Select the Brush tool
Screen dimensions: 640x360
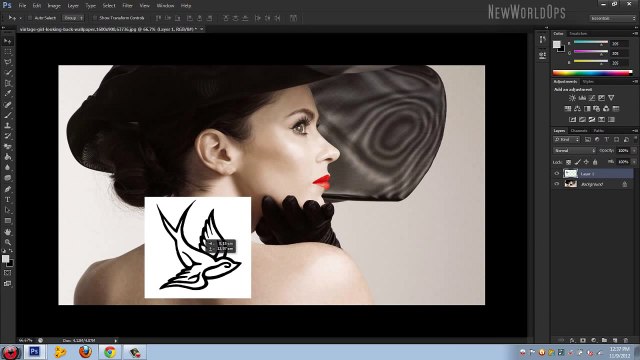tap(8, 116)
